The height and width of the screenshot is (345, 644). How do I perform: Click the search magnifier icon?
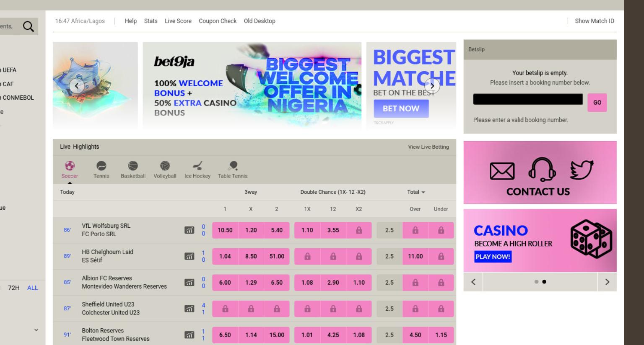28,26
